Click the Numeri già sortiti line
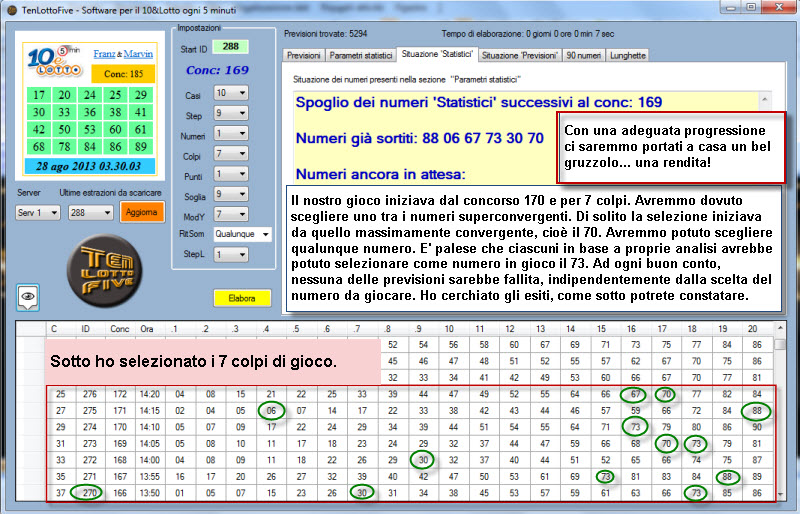This screenshot has width=800, height=514. pyautogui.click(x=419, y=138)
